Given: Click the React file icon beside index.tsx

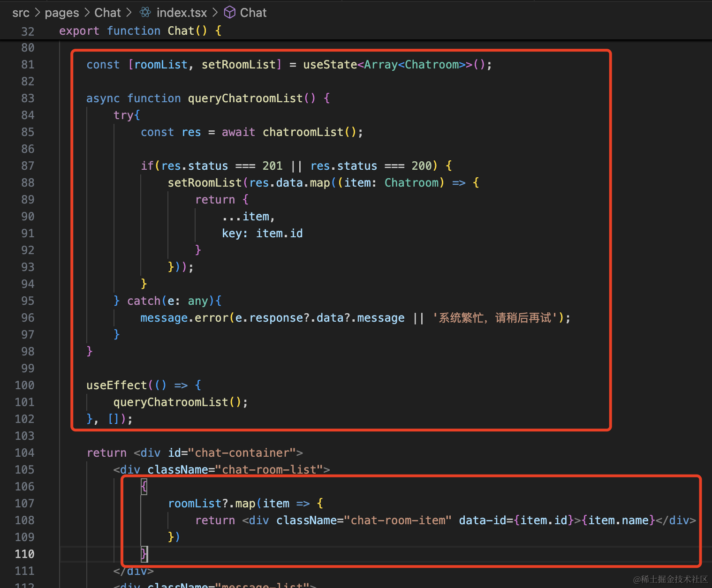Looking at the screenshot, I should click(145, 13).
